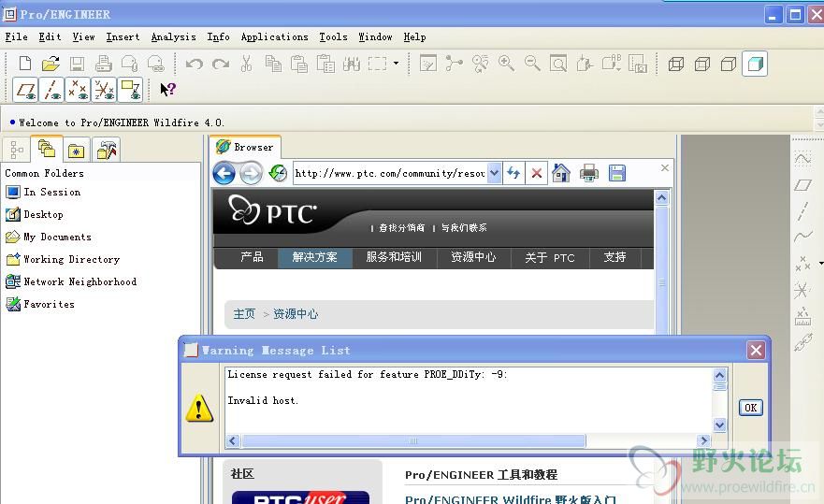The height and width of the screenshot is (504, 824).
Task: Open the Favorites navigator tab
Action: click(76, 151)
